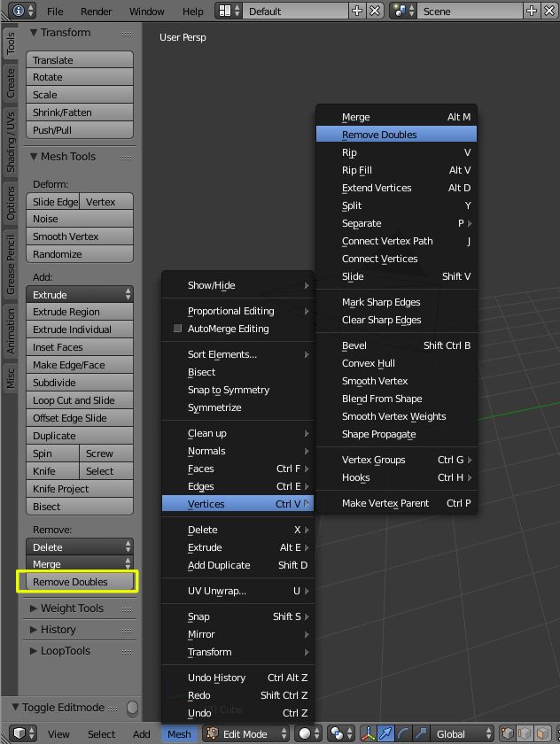Viewport: 560px width, 744px height.
Task: Open the Global orientation dropdown
Action: pos(463,733)
